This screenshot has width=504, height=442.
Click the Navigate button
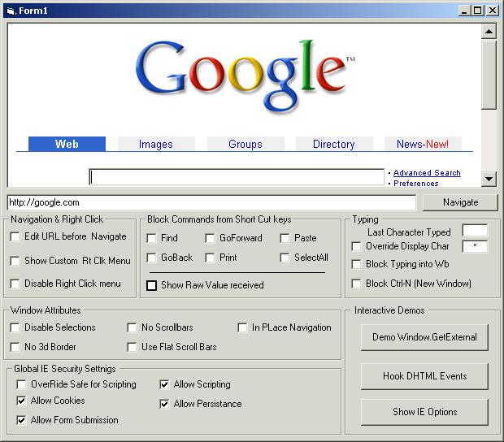[460, 202]
